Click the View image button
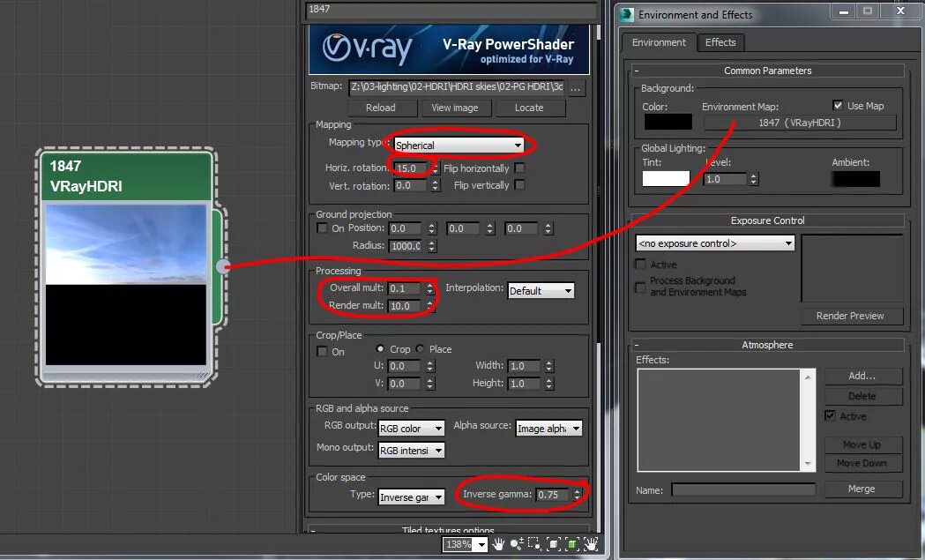The height and width of the screenshot is (560, 925). pyautogui.click(x=455, y=108)
